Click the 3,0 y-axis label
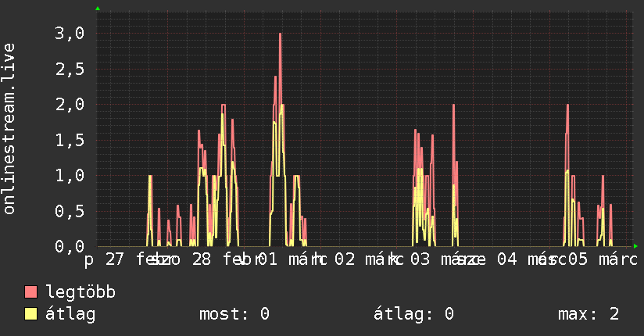The width and height of the screenshot is (644, 336). point(70,34)
